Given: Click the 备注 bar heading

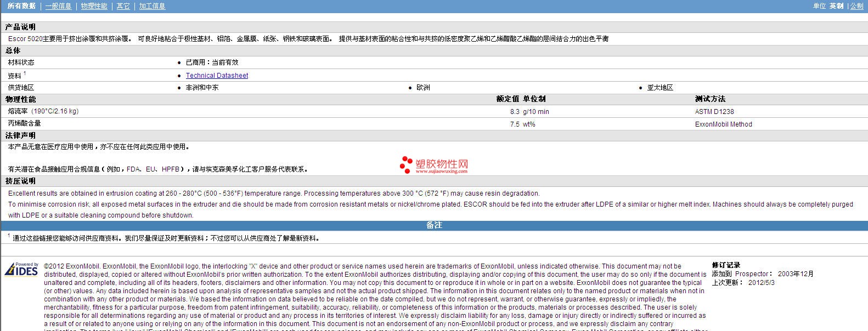Looking at the screenshot, I should pyautogui.click(x=434, y=225).
